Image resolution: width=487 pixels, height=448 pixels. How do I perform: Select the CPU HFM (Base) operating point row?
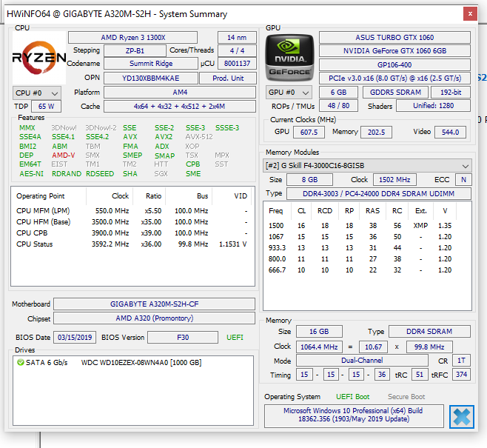(132, 222)
